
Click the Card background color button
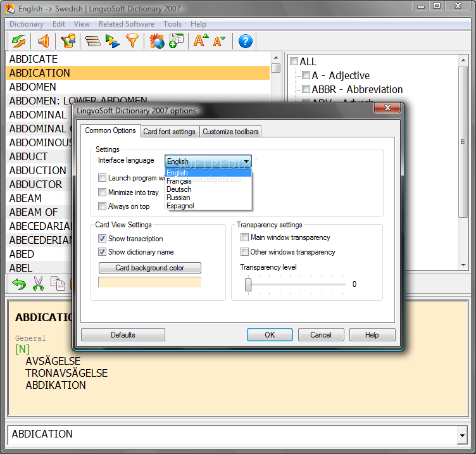pyautogui.click(x=149, y=268)
